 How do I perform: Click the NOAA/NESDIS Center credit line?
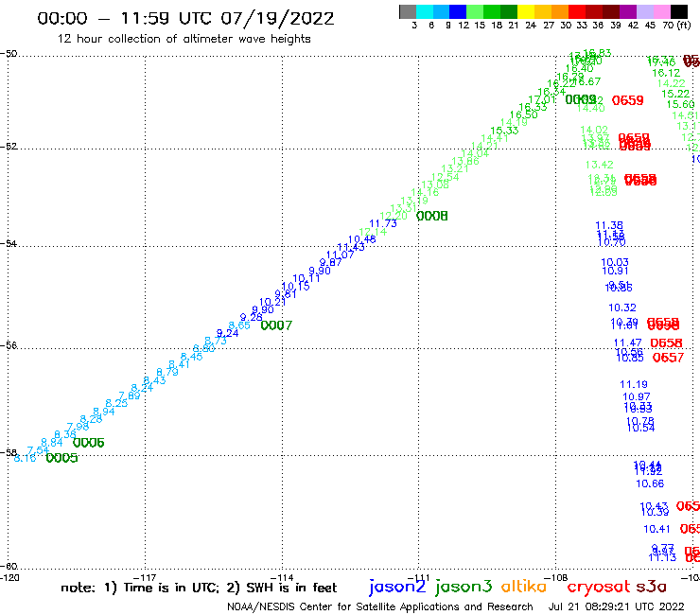click(380, 607)
